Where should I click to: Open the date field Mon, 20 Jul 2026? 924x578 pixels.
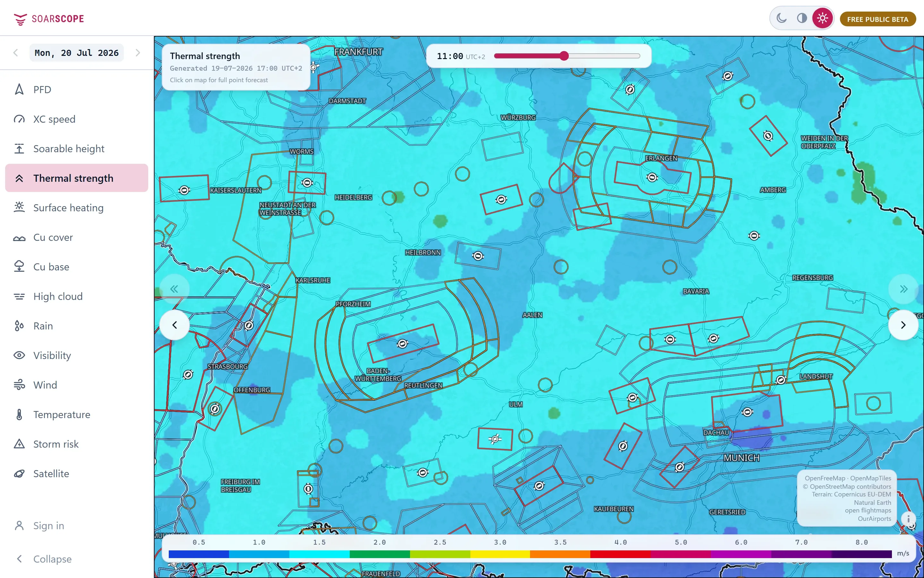click(x=77, y=53)
